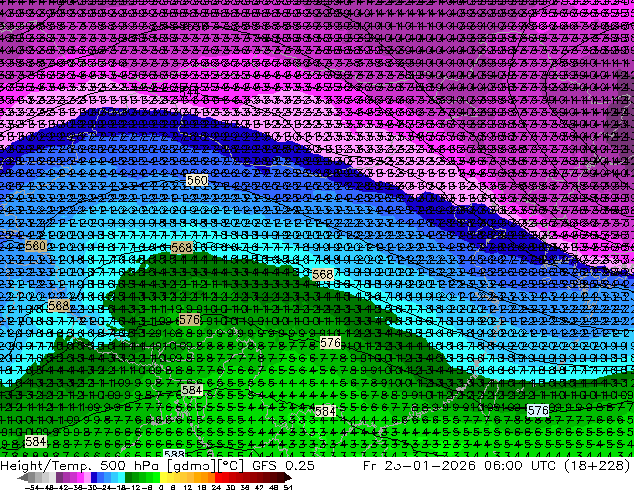This screenshot has height=490, width=634.
Task: Click the 'Height/Temp.' caption text
Action: tap(46, 465)
